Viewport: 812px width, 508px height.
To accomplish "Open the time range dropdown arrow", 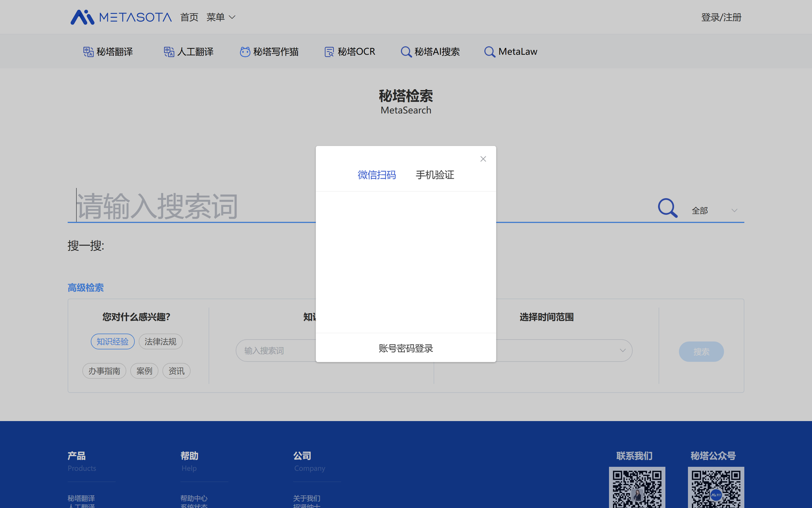I will [x=623, y=351].
